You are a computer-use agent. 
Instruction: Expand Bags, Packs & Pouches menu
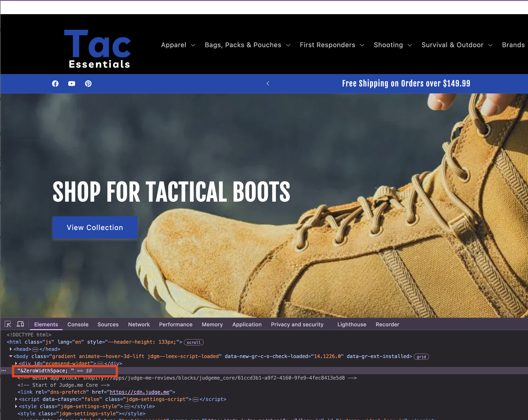[247, 45]
